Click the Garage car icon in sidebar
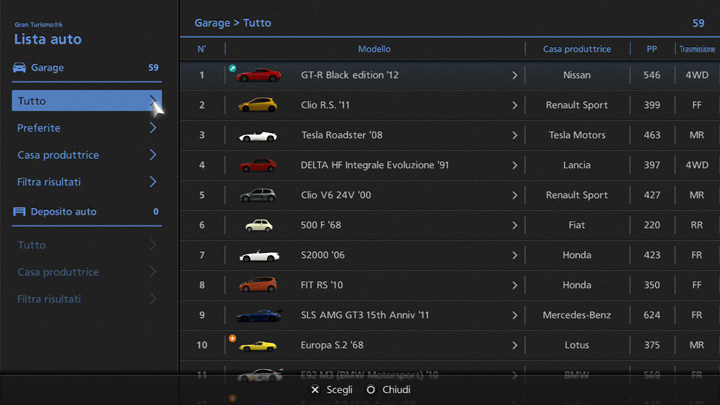Viewport: 720px width, 405px height. click(x=19, y=68)
